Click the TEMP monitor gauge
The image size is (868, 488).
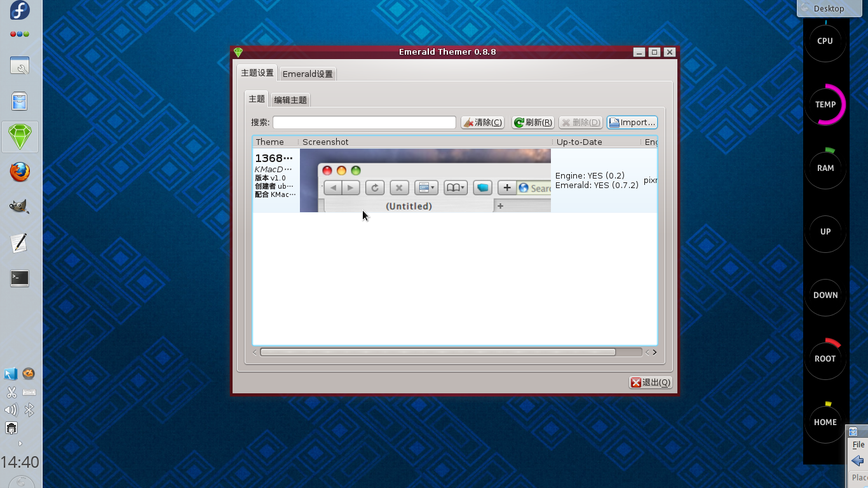point(825,104)
